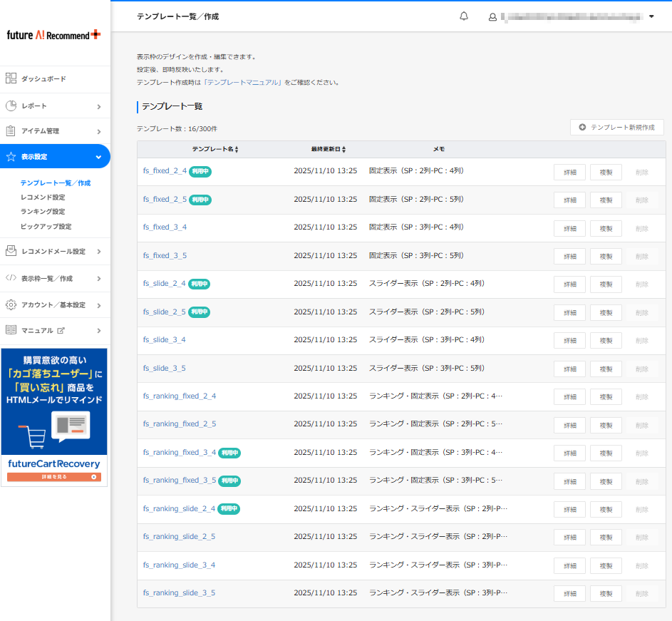Click the Dashboard grid icon
672x621 pixels.
click(x=11, y=78)
